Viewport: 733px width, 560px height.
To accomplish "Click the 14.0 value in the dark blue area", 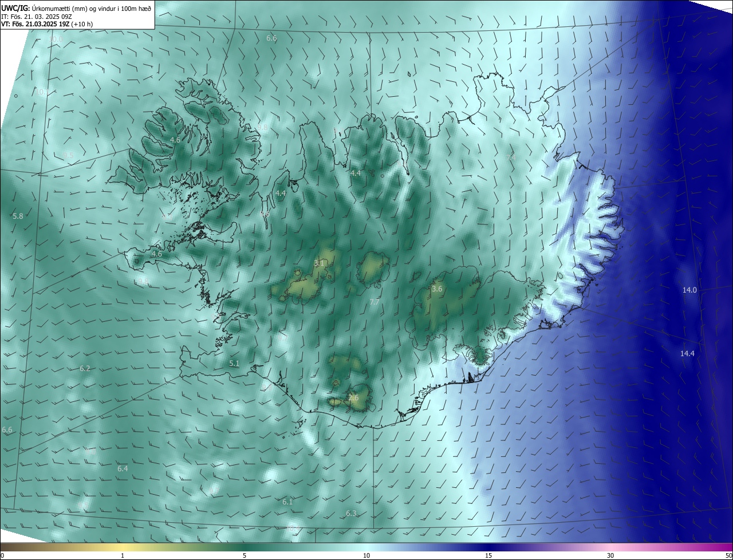I will click(x=689, y=290).
